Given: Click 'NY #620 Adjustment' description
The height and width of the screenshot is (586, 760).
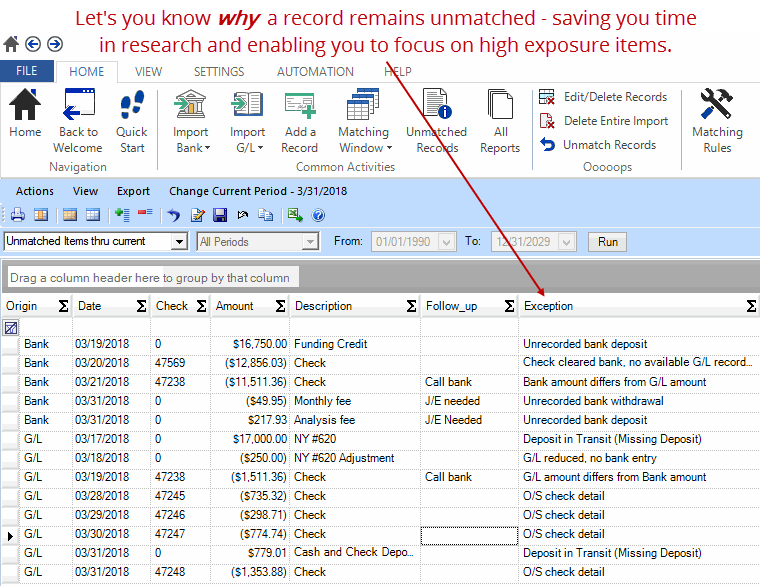Looking at the screenshot, I should 344,458.
